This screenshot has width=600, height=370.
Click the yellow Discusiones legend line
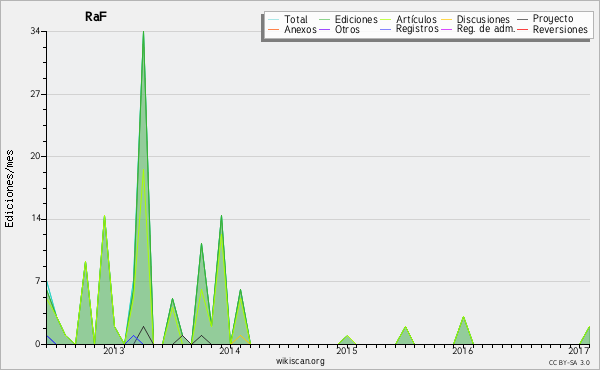click(x=447, y=19)
